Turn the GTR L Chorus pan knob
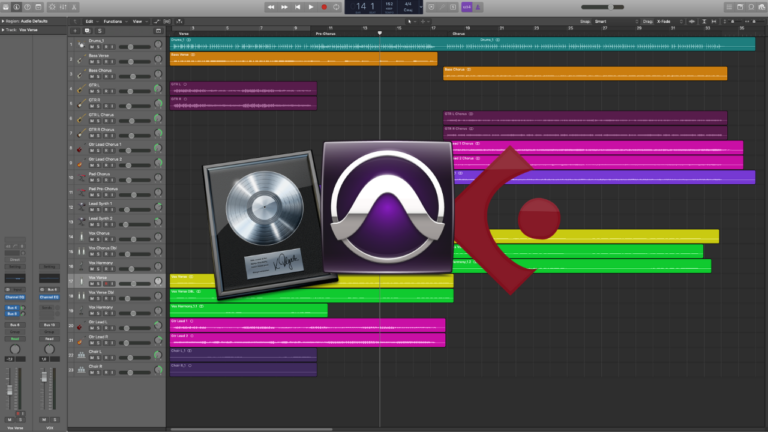The image size is (768, 432). (158, 118)
